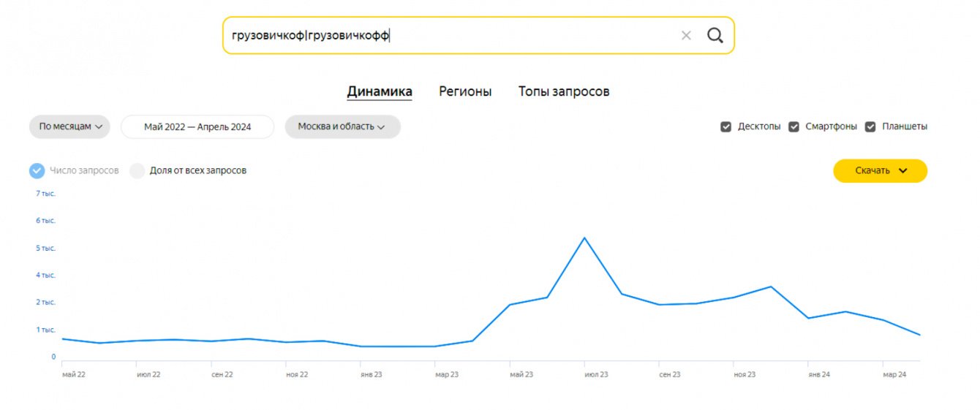Image resolution: width=980 pixels, height=410 pixels.
Task: Uncheck the Десктопы checkbox
Action: tap(726, 126)
